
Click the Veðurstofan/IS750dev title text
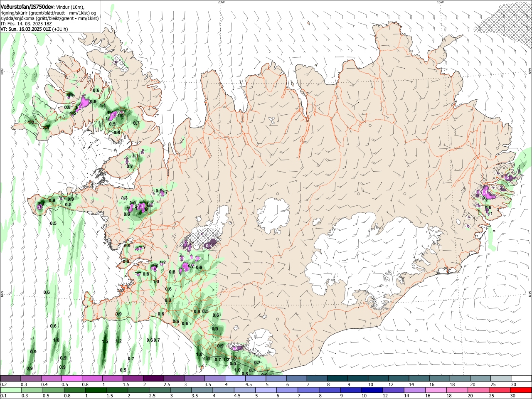pos(27,7)
